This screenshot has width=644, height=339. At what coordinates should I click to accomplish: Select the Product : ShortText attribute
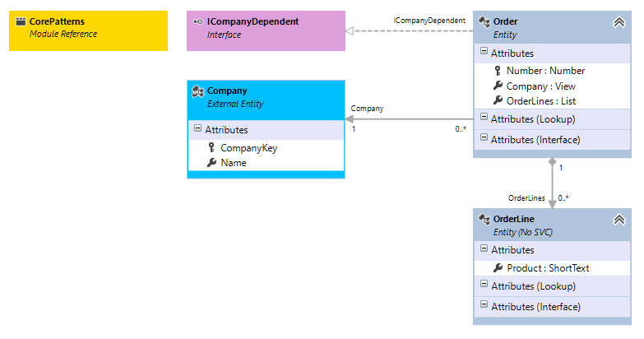pyautogui.click(x=548, y=268)
